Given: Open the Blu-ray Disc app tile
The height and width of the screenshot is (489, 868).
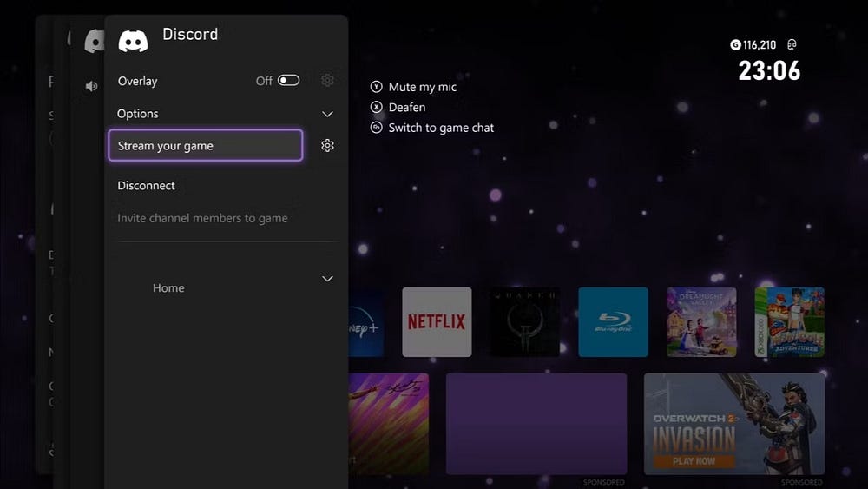Looking at the screenshot, I should click(x=613, y=321).
